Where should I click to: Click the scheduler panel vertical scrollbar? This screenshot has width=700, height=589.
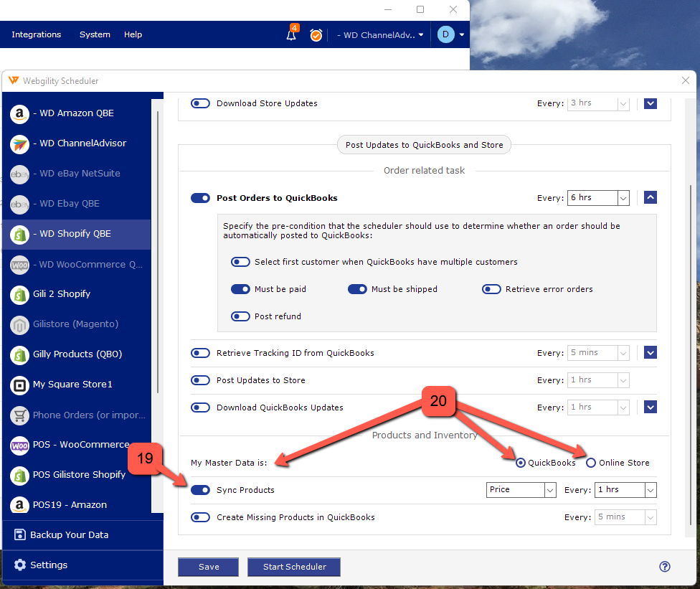point(691,355)
